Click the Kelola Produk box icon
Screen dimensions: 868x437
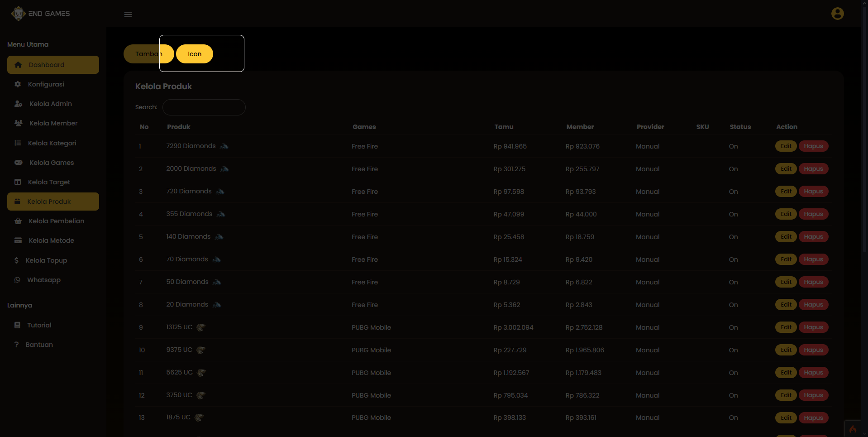pyautogui.click(x=17, y=202)
